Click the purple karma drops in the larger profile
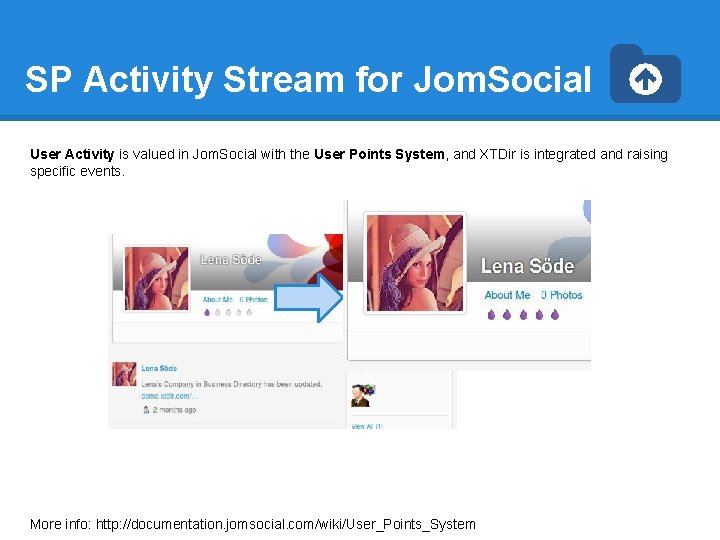 [523, 315]
